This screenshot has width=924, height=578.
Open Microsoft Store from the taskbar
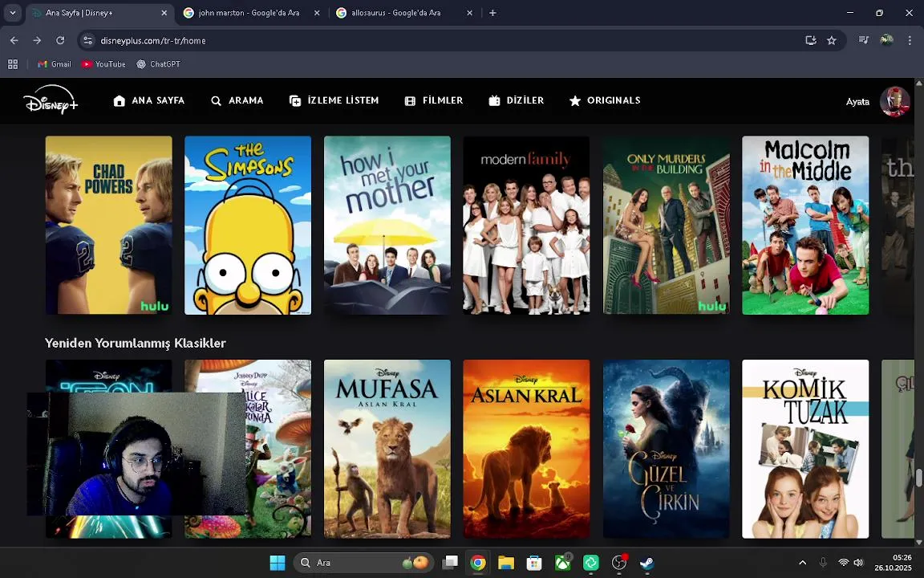point(534,563)
